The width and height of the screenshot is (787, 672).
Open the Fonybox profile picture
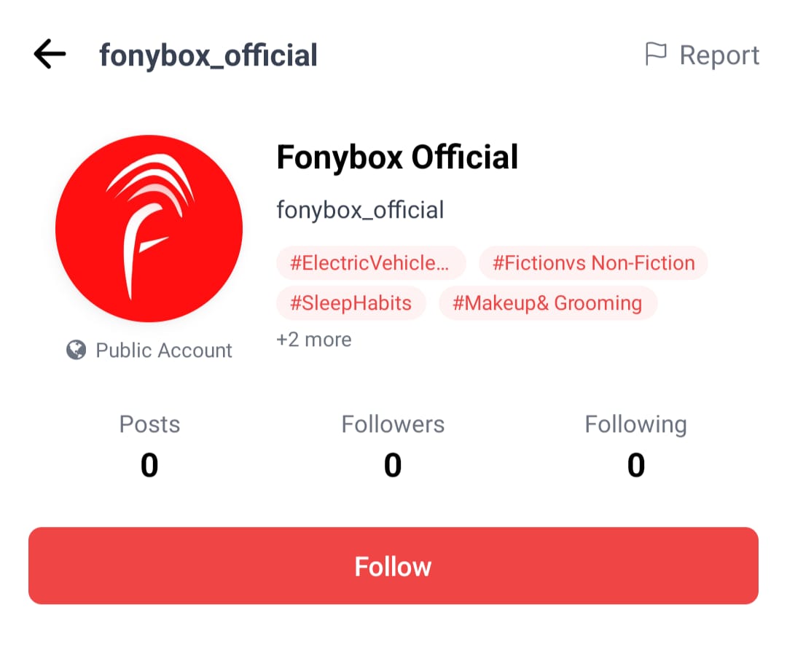click(x=149, y=229)
